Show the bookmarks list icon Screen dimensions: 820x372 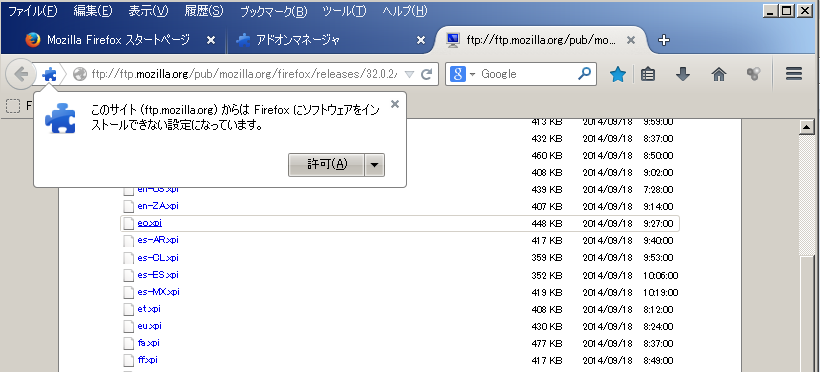648,74
